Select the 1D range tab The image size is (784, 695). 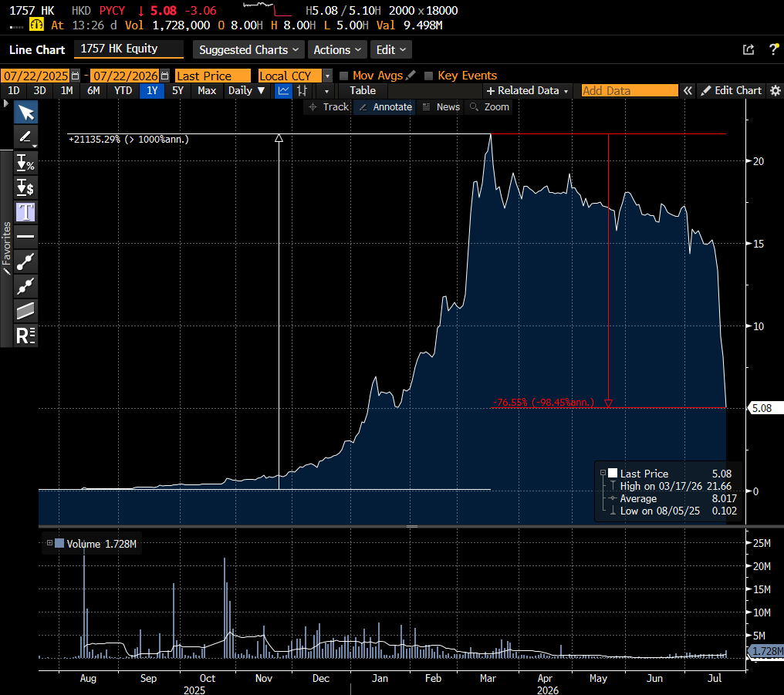tap(13, 90)
